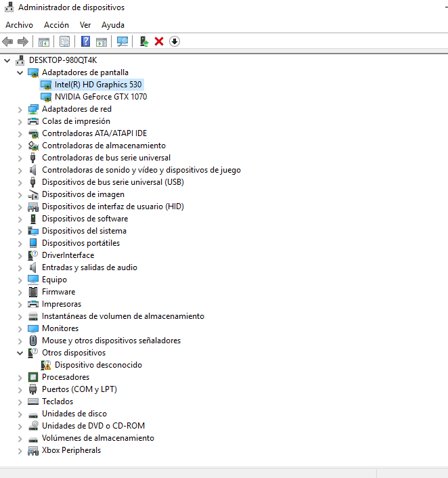Viewport: 448px width, 478px height.
Task: Click the Xbox Peripherals controller icon
Action: (33, 451)
